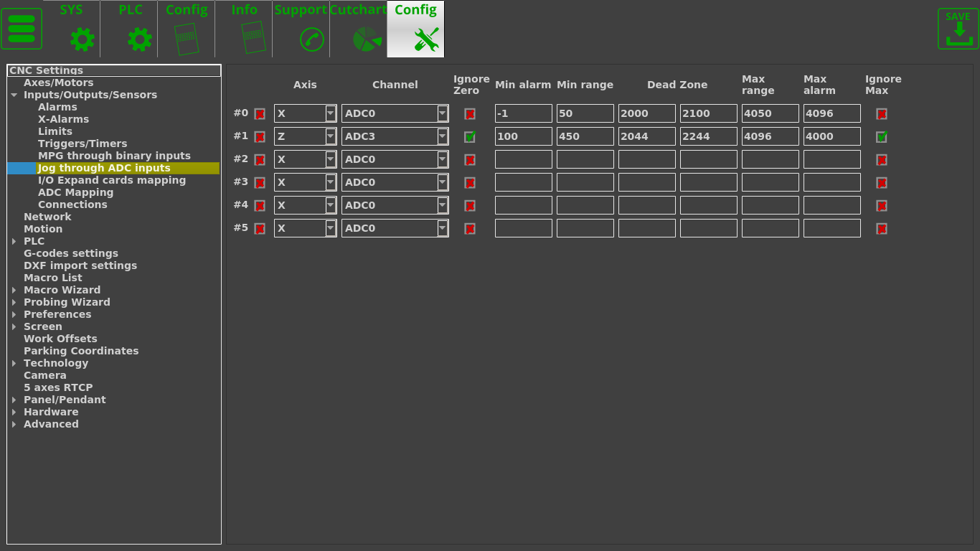Screen dimensions: 980x551
Task: Open the Axis dropdown for row #1
Action: coord(330,136)
